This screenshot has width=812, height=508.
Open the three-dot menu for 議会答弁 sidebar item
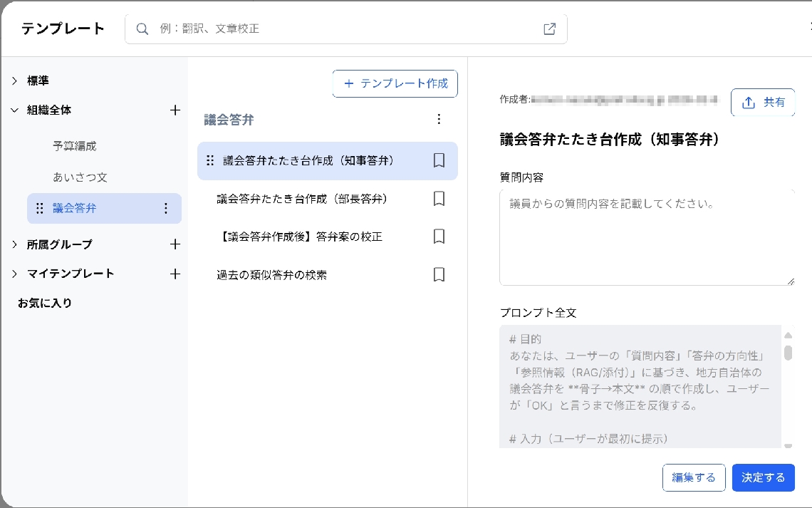click(x=166, y=208)
